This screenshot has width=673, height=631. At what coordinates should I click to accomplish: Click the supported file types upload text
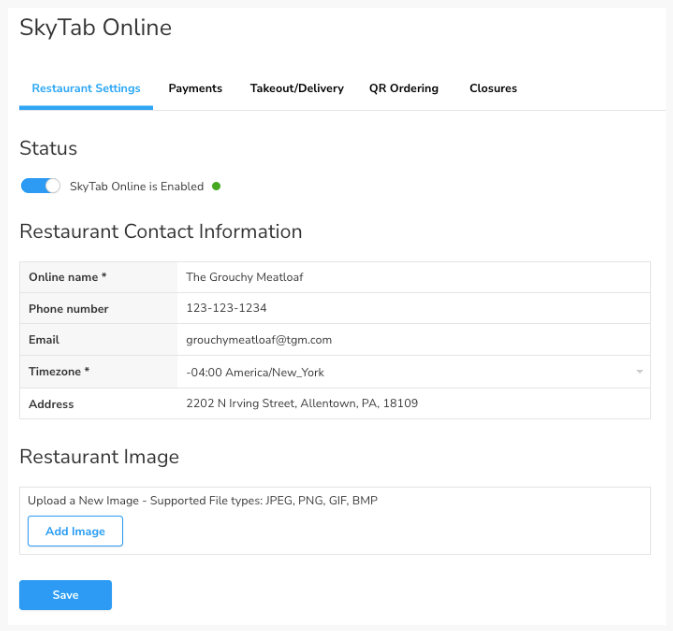pyautogui.click(x=203, y=500)
